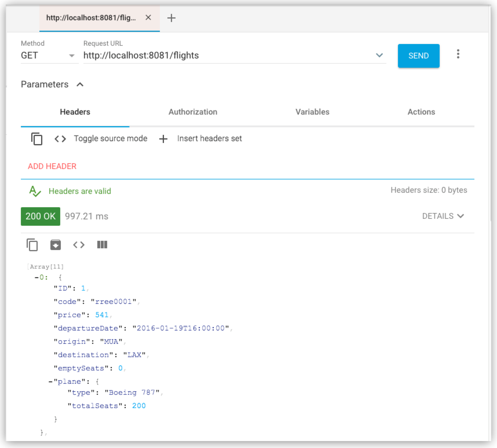Collapse the Parameters section
The width and height of the screenshot is (497, 448).
[80, 85]
